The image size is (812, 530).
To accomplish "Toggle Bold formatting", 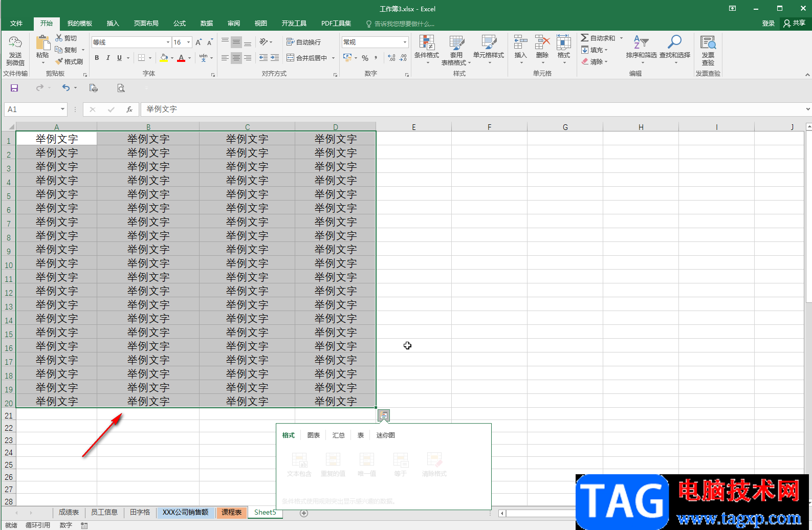I will [x=97, y=58].
